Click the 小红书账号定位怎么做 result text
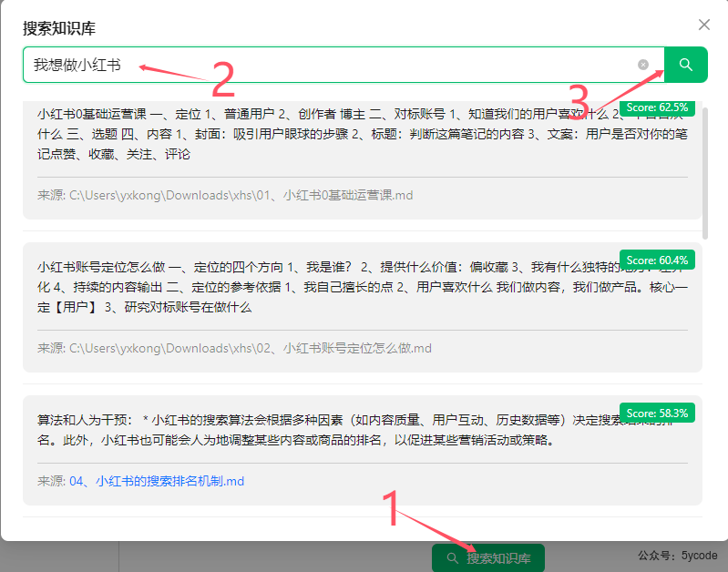Screen dimensions: 728x572 coord(362,287)
